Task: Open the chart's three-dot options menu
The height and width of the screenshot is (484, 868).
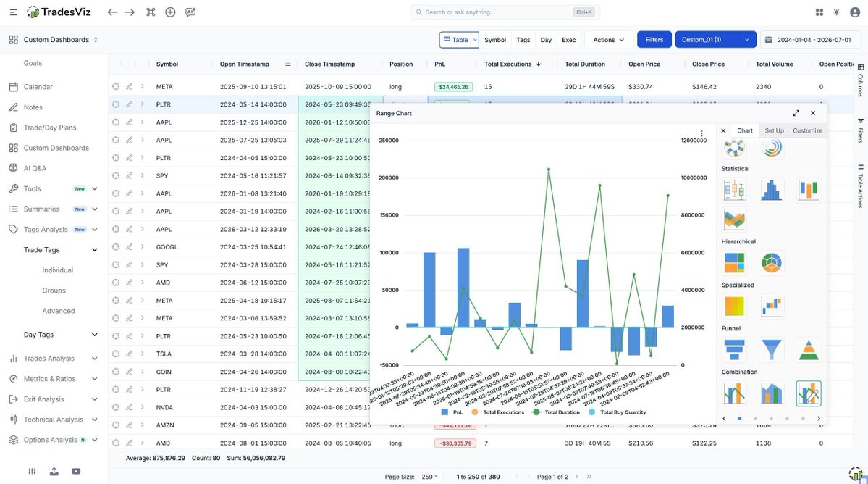Action: [x=702, y=133]
